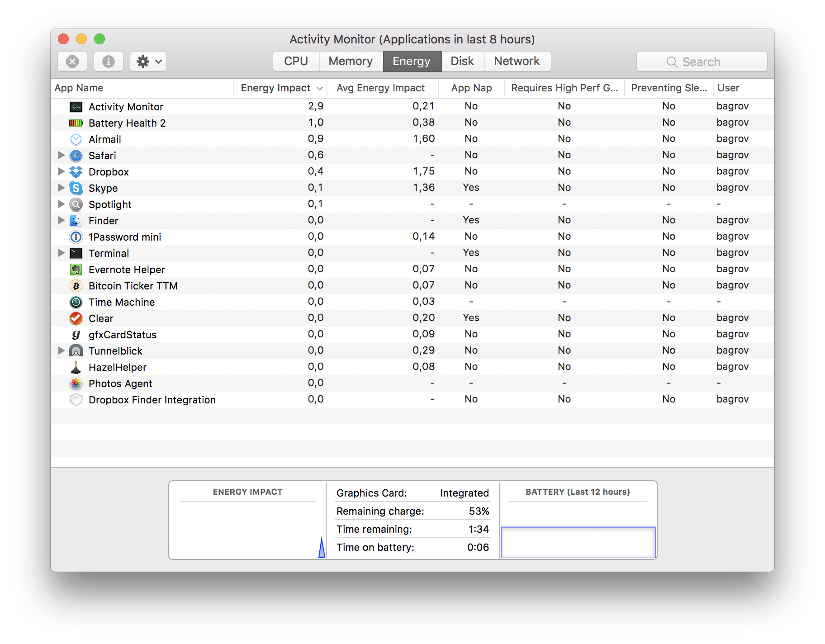Expand the Terminal process group
This screenshot has height=644, width=825.
(62, 253)
